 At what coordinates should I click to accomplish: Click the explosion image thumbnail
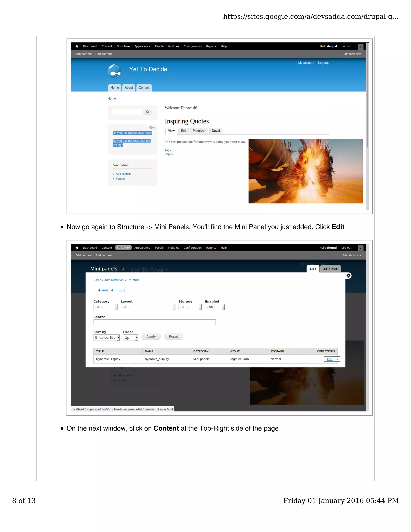[305, 171]
